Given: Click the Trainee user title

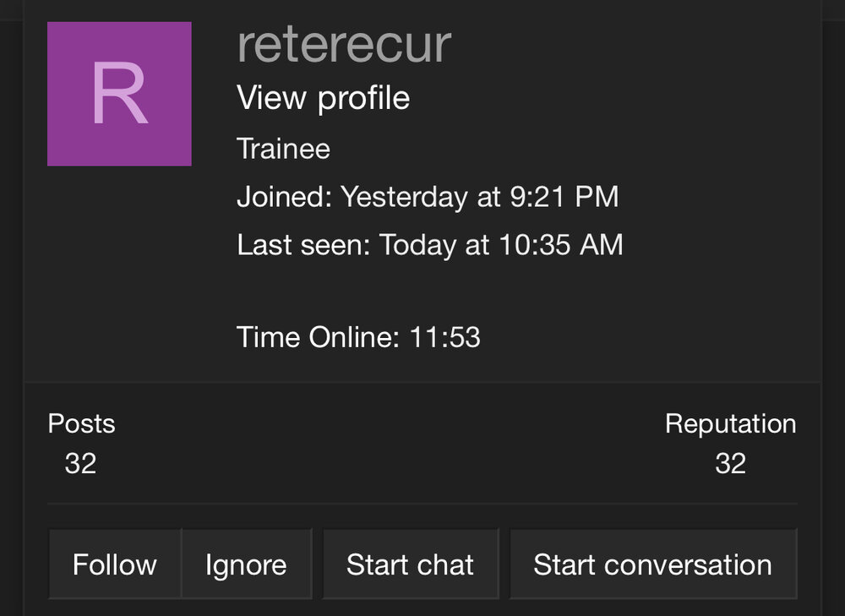Looking at the screenshot, I should [283, 150].
